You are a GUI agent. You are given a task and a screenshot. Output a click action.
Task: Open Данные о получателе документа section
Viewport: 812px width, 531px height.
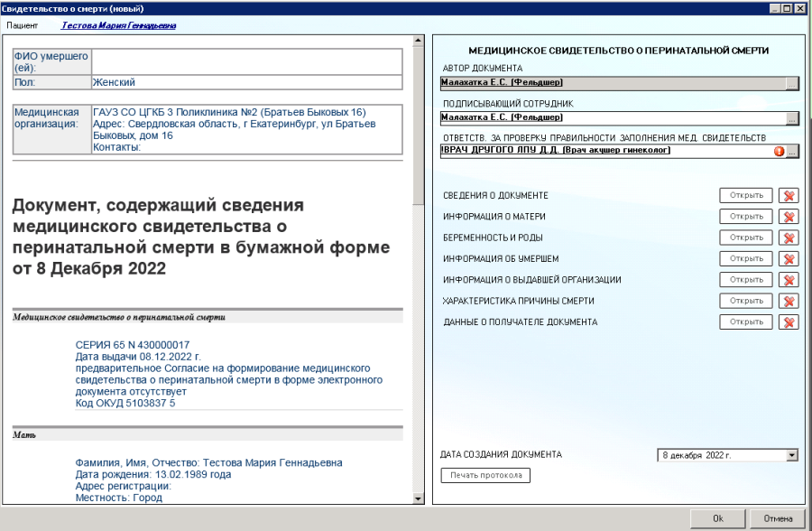746,322
